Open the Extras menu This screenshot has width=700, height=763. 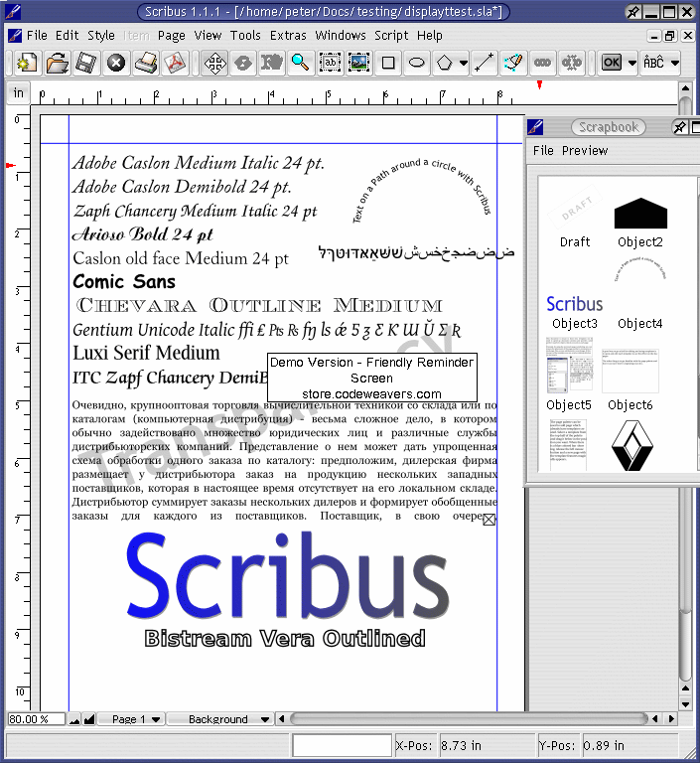click(x=288, y=36)
